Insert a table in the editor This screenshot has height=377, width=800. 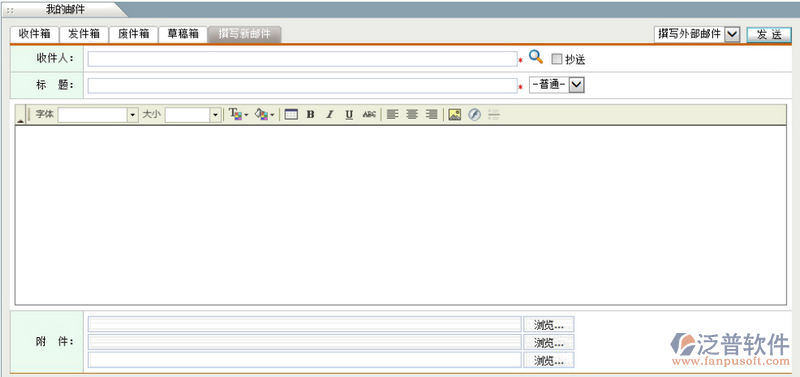[x=291, y=115]
